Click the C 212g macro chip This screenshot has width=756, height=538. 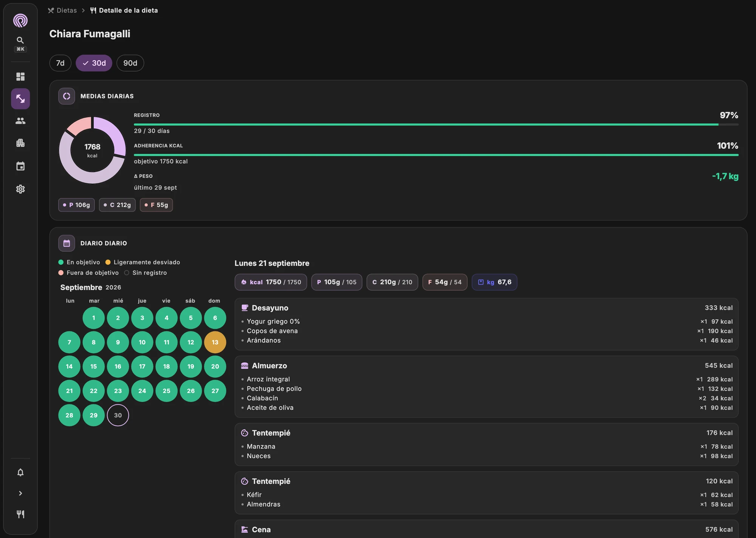point(117,205)
